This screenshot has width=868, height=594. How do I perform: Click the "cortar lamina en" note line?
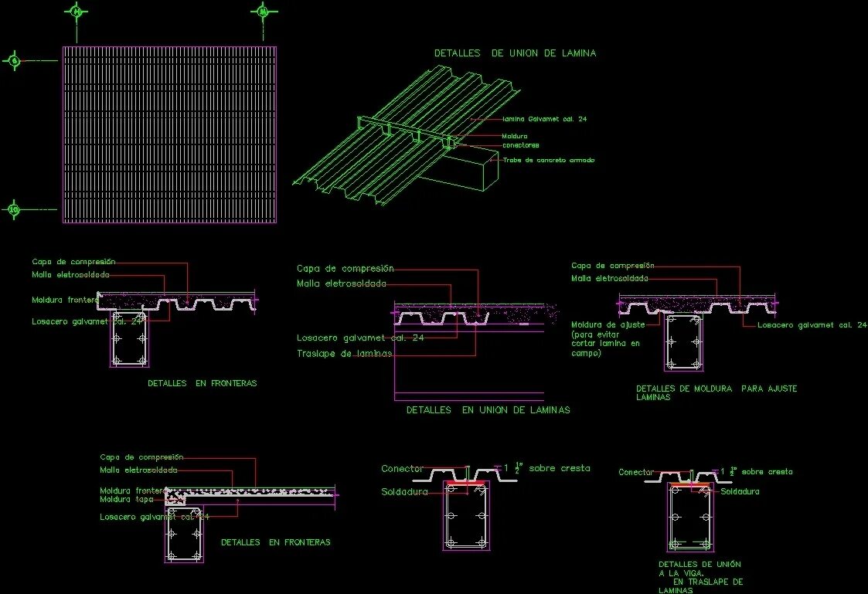coord(606,344)
